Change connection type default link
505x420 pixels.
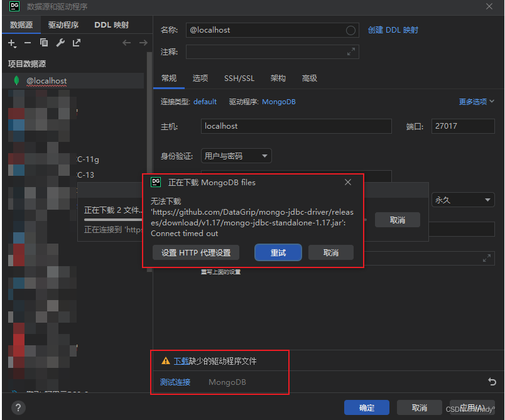click(x=205, y=102)
